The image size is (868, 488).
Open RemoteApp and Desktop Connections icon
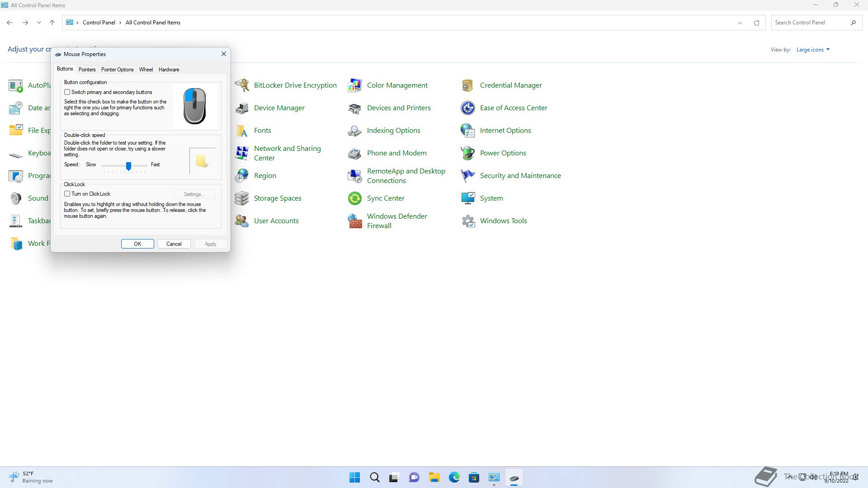[355, 175]
